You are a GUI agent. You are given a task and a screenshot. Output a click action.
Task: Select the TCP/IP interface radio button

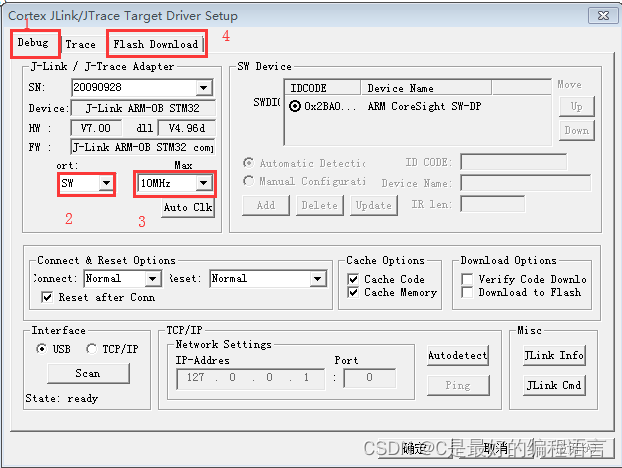coord(92,349)
